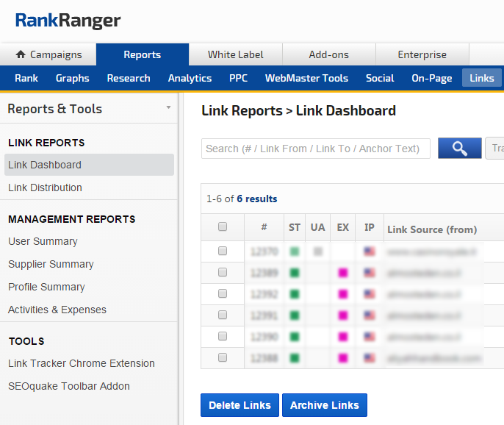Click the US flag in row 12370

pyautogui.click(x=370, y=251)
